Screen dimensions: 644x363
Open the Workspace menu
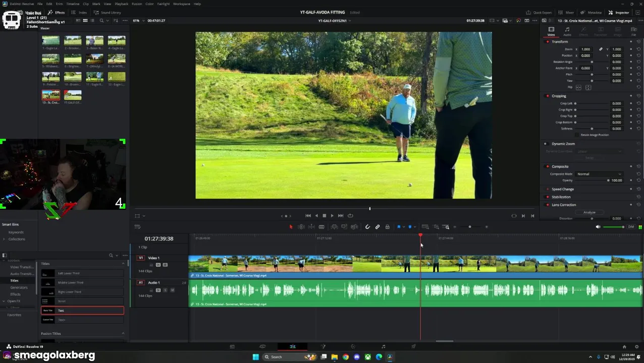(181, 4)
